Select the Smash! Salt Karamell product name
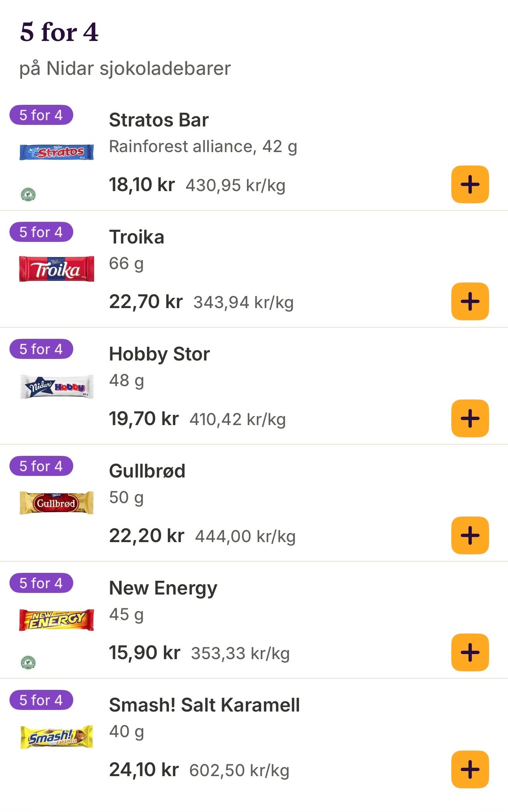The image size is (508, 812). point(204,705)
